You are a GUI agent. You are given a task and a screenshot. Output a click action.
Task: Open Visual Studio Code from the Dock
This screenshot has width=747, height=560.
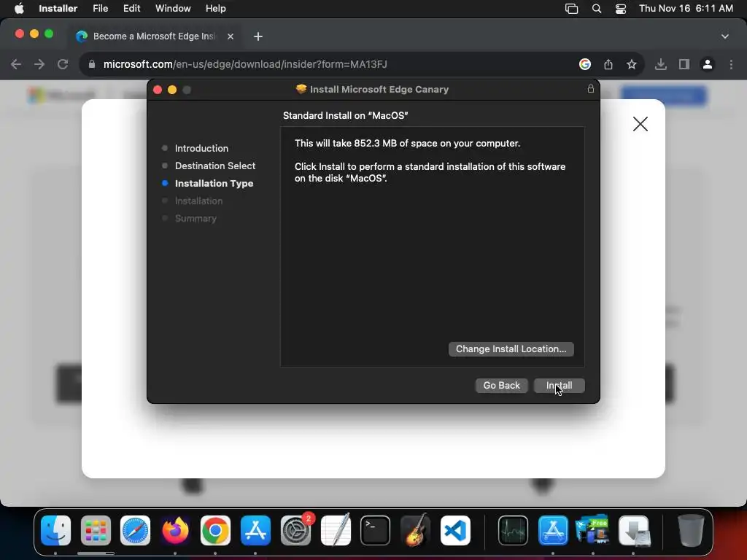pos(455,530)
